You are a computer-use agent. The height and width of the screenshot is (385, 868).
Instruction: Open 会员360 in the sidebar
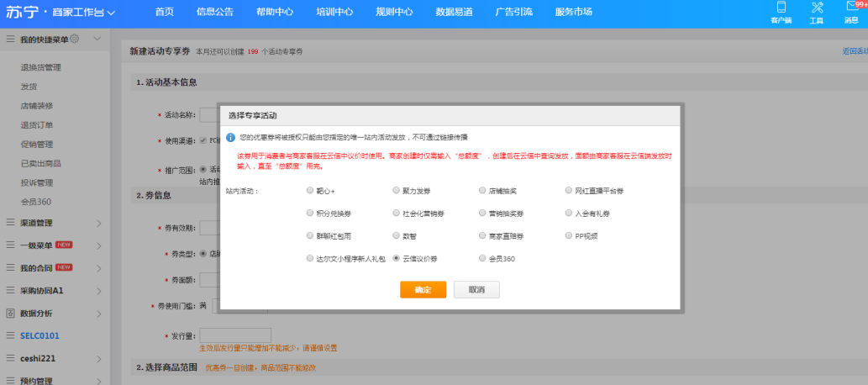(36, 203)
